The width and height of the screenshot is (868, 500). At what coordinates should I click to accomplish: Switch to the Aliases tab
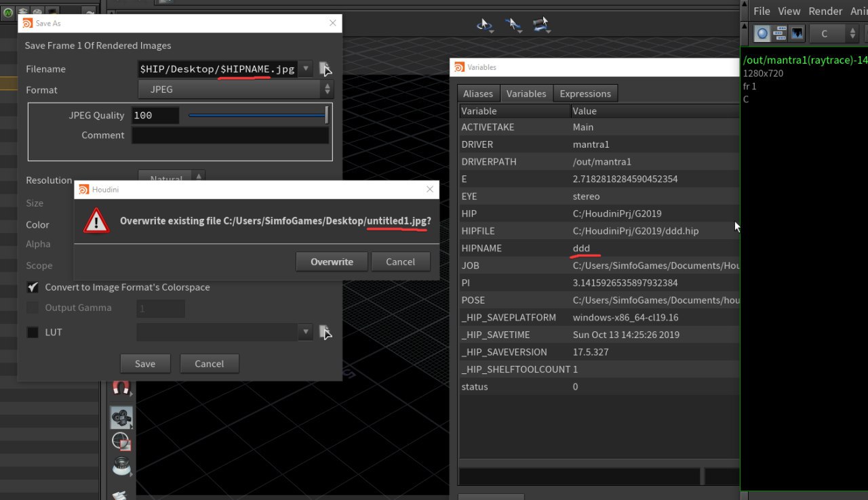pos(478,93)
